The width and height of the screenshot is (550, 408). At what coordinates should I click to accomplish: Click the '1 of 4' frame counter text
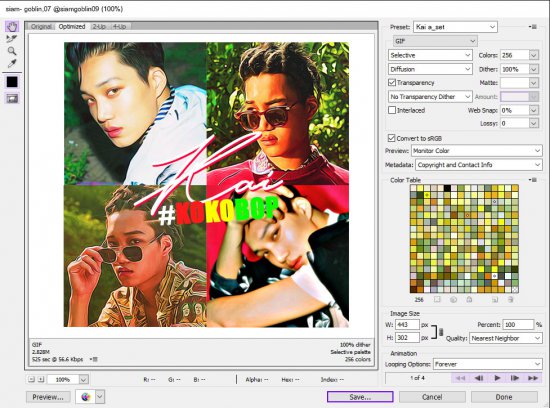tap(417, 378)
